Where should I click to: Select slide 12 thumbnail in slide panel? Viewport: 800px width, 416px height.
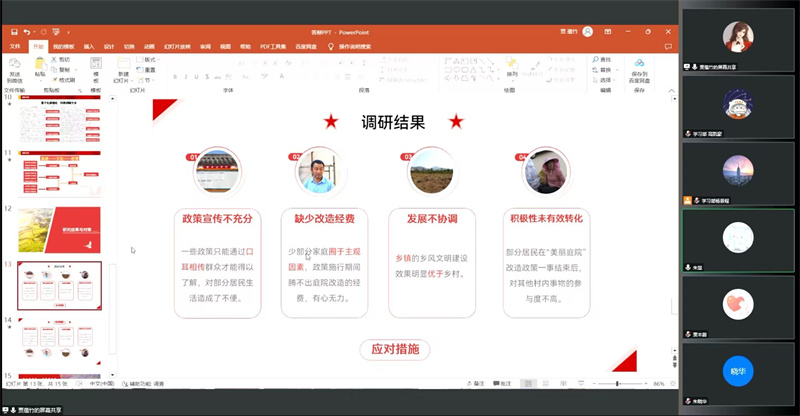coord(59,230)
